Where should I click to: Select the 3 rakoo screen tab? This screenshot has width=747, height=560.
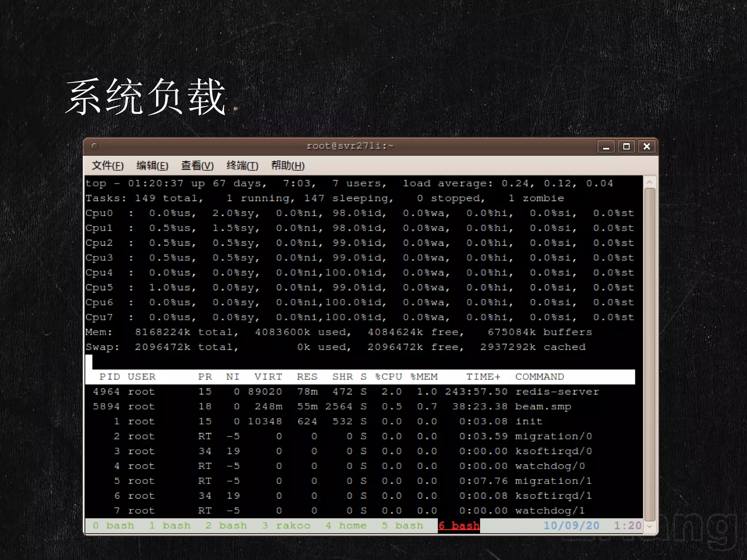click(286, 526)
